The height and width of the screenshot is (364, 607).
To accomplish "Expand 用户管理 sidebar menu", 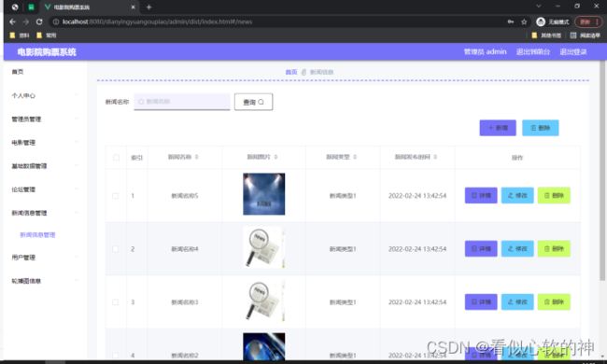I will point(45,258).
